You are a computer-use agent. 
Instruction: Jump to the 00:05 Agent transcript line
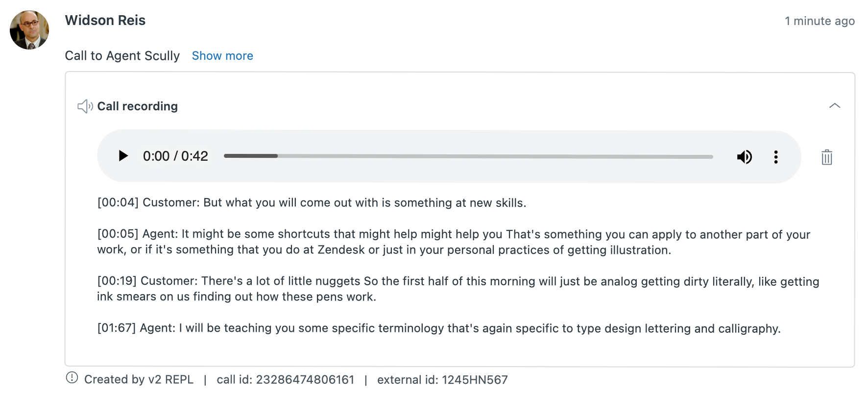454,242
